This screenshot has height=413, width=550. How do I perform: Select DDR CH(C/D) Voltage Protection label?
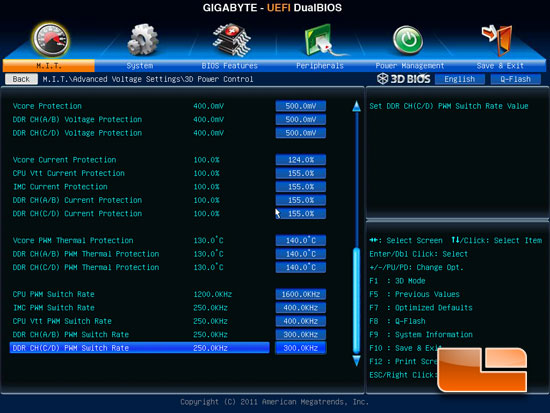pos(77,133)
